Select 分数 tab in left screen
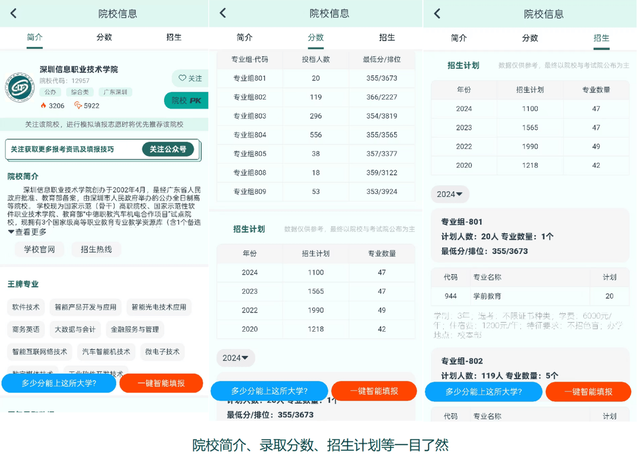The height and width of the screenshot is (464, 640). 104,37
